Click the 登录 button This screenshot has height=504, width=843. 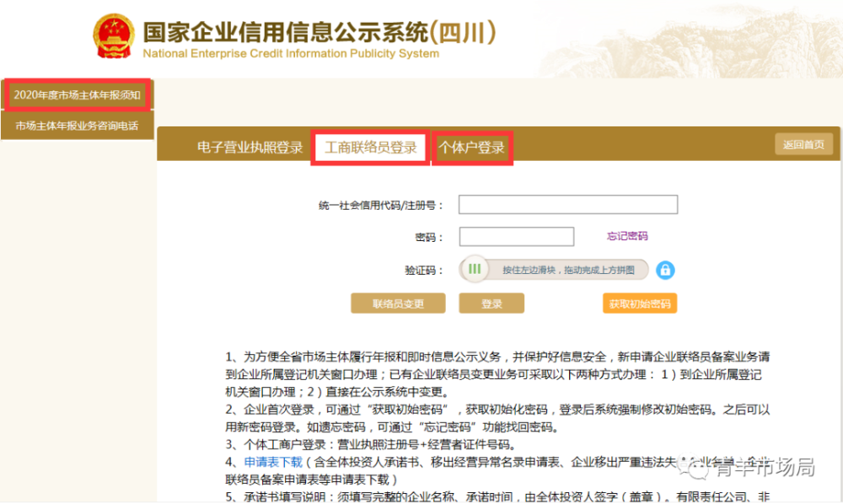pos(491,303)
